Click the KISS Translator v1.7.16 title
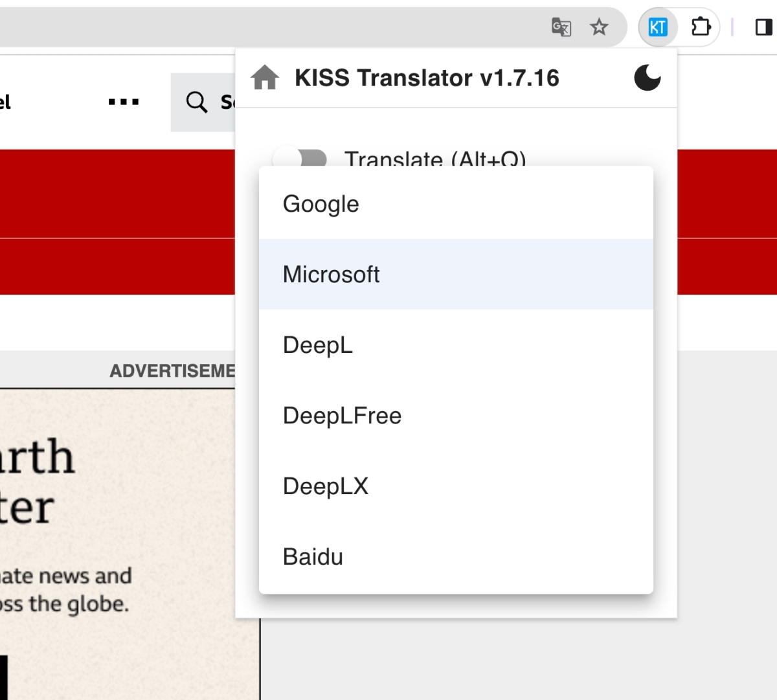This screenshot has height=700, width=777. click(427, 78)
